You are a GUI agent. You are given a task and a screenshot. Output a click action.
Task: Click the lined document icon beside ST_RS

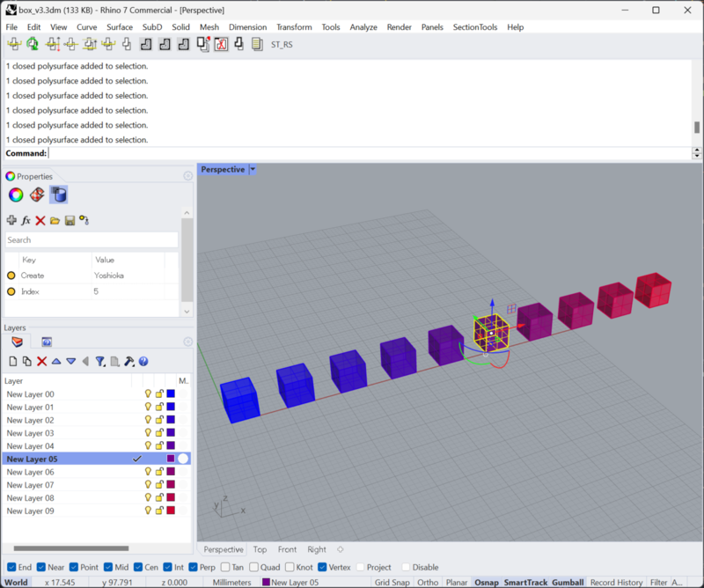[257, 44]
